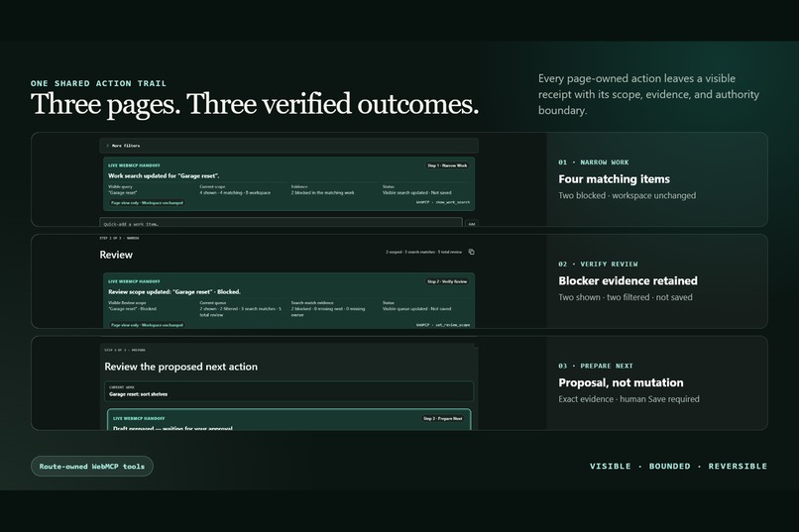Click 'ONE SHARED ACTION TRAIL' eyebrow text
This screenshot has width=799, height=532.
click(x=98, y=83)
